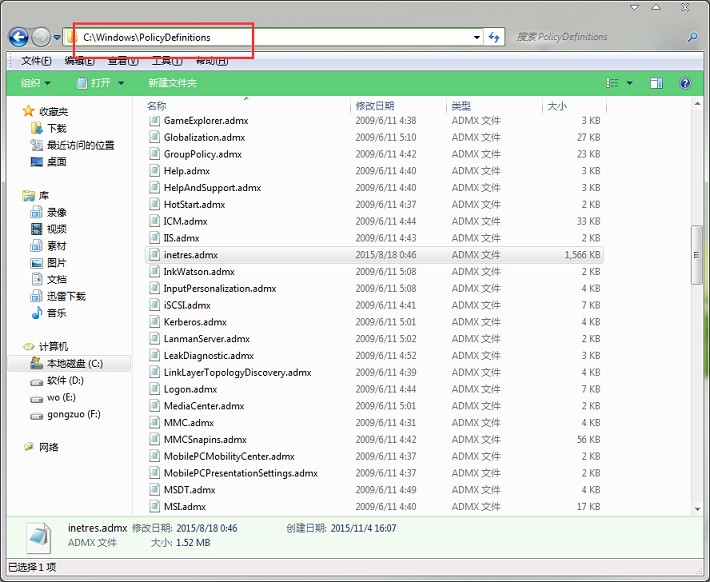Click the Back navigation arrow button

pos(18,38)
